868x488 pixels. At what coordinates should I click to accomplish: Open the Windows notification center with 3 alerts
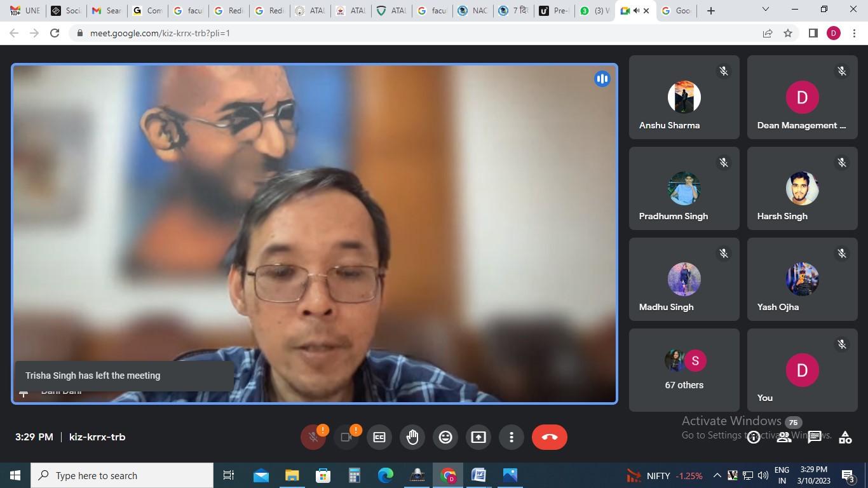tap(848, 475)
